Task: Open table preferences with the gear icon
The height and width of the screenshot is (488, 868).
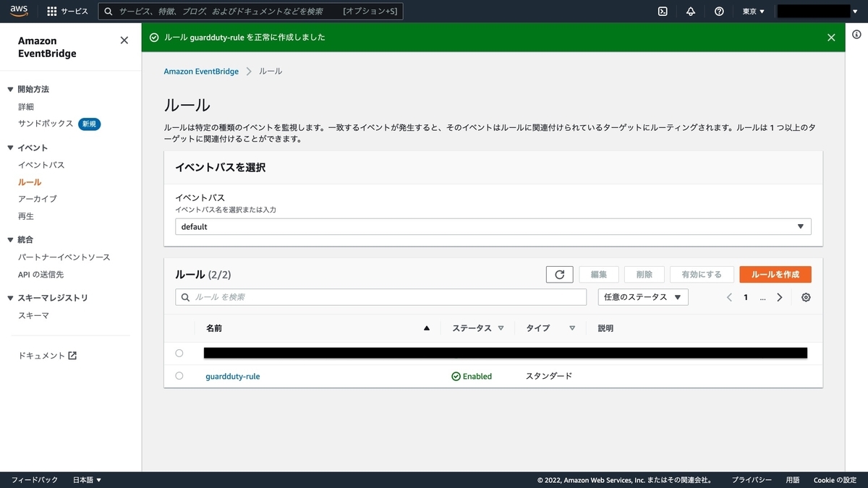Action: 806,297
